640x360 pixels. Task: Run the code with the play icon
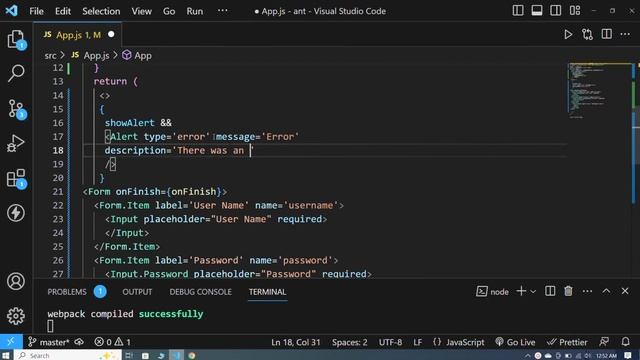(x=568, y=35)
